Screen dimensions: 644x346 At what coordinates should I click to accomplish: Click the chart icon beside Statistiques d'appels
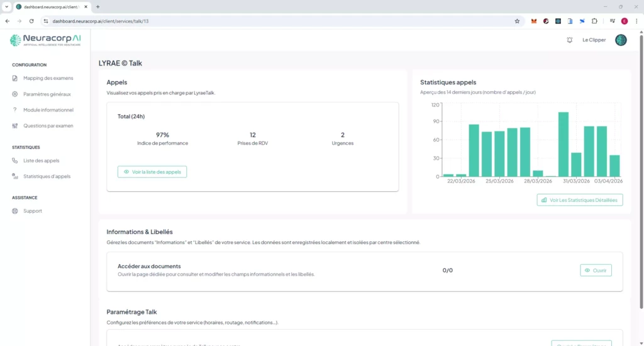click(15, 176)
